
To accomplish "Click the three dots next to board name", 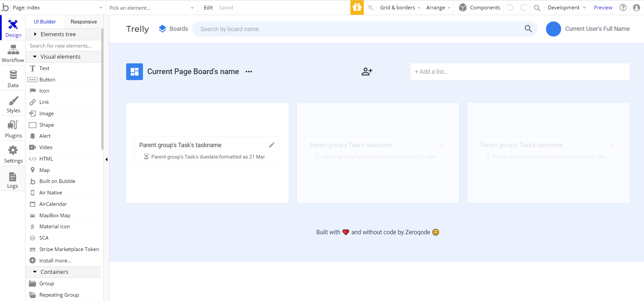I will tap(249, 72).
